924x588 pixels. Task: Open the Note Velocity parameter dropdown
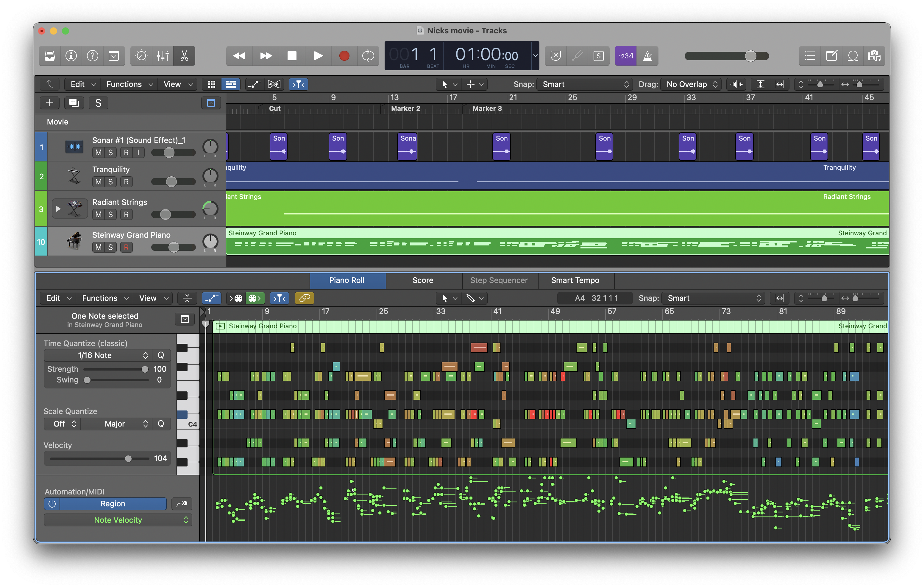pyautogui.click(x=118, y=520)
